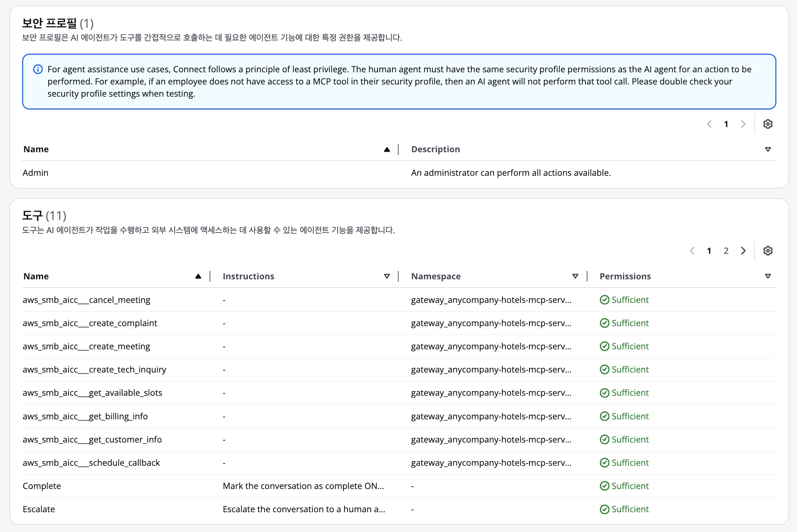This screenshot has width=797, height=532.
Task: Go to next page of tools table
Action: point(743,251)
